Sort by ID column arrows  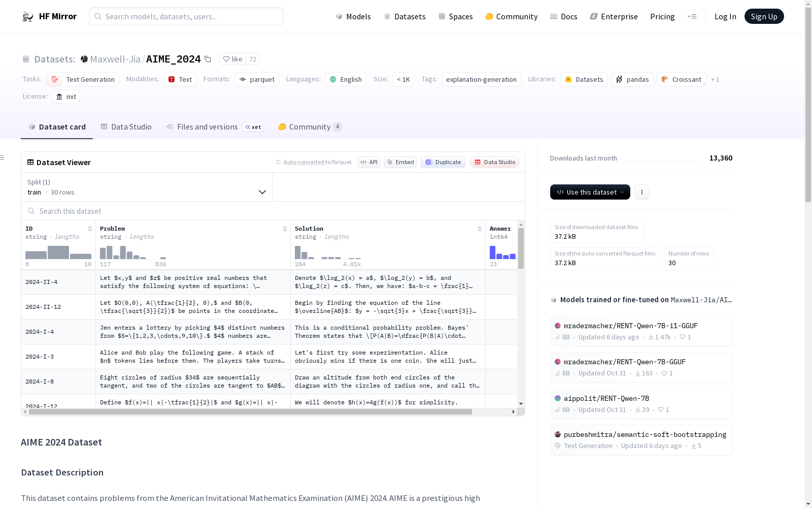click(x=90, y=229)
